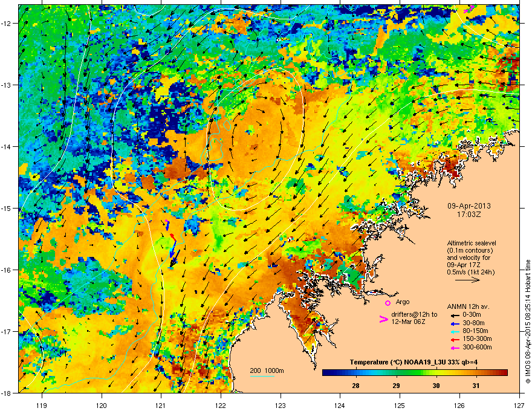Screen dimensions: 532x411
Task: Click the latitude axis label -13
Action: 6,85
